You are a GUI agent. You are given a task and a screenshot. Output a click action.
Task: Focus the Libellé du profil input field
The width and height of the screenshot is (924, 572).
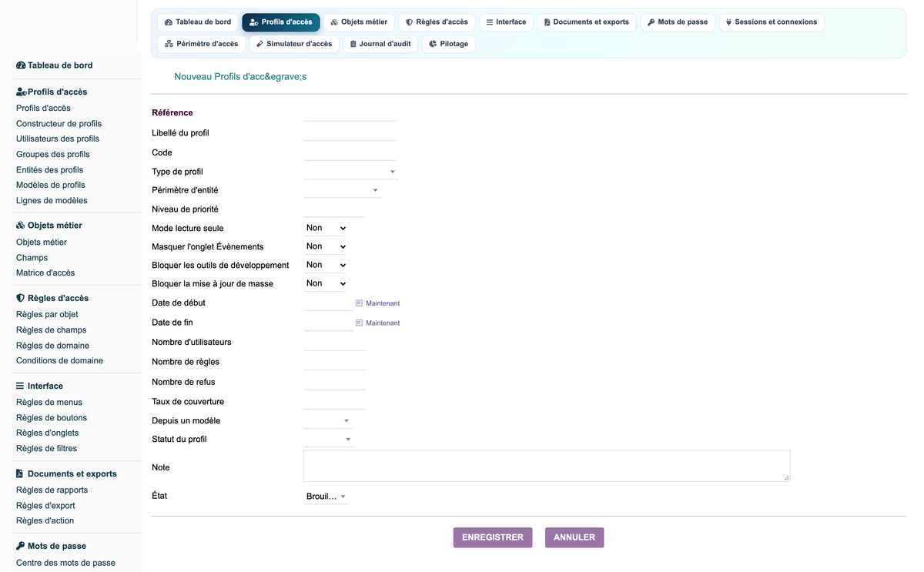(350, 133)
